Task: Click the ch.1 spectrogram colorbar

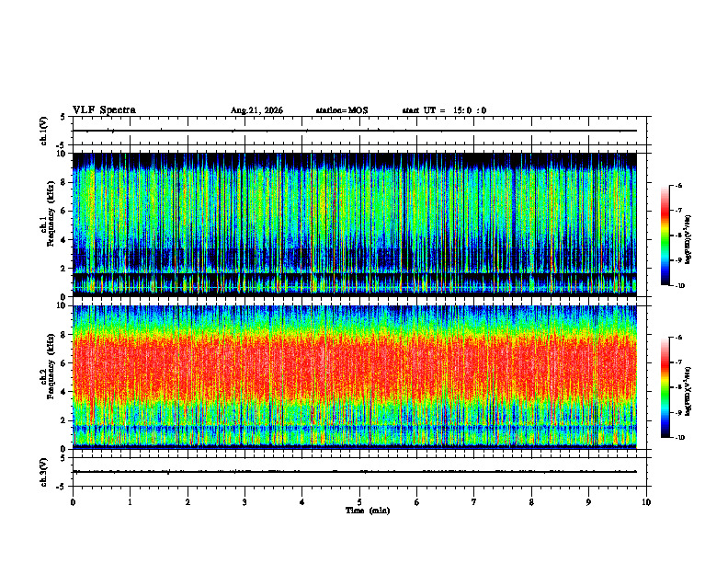Action: [x=665, y=236]
